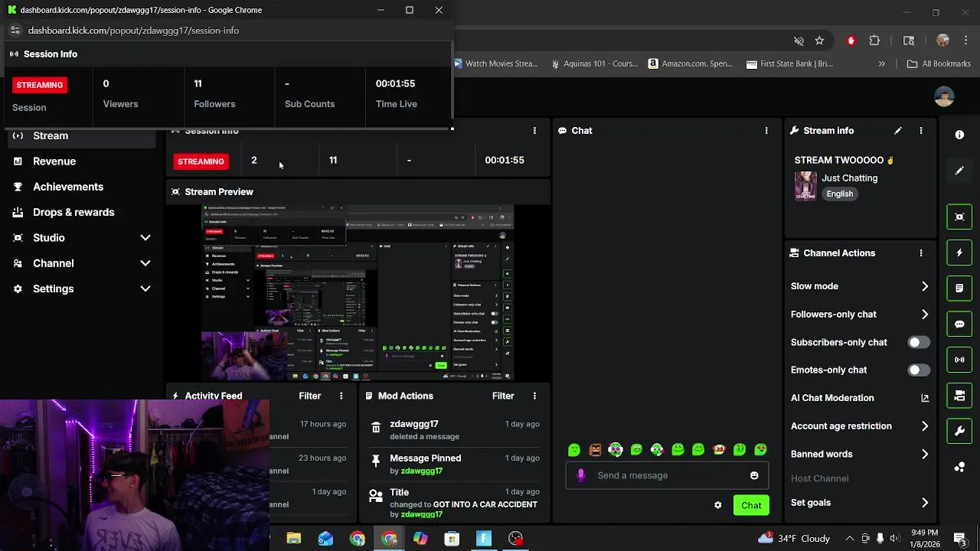Open Microsoft Store from taskbar

(452, 539)
